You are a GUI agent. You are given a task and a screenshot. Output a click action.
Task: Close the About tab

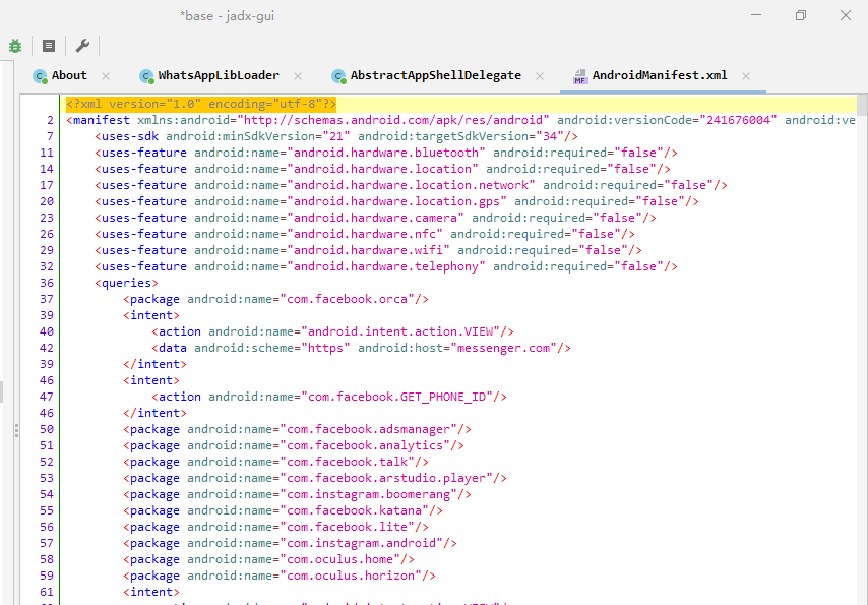pyautogui.click(x=106, y=76)
